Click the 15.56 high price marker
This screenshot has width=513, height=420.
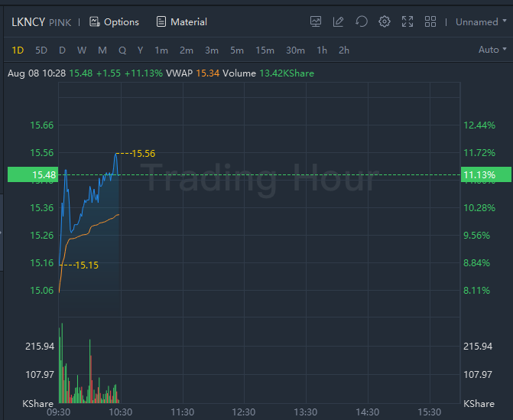tap(143, 154)
